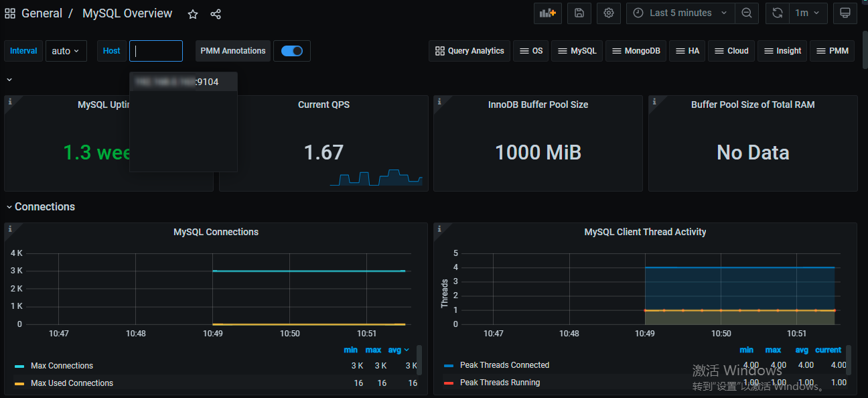Image resolution: width=868 pixels, height=398 pixels.
Task: Select the :9104 host option
Action: coord(184,82)
